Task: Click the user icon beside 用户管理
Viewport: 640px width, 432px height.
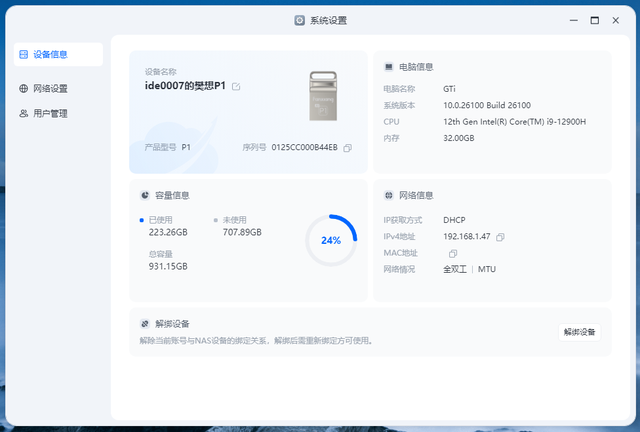Action: tap(24, 114)
